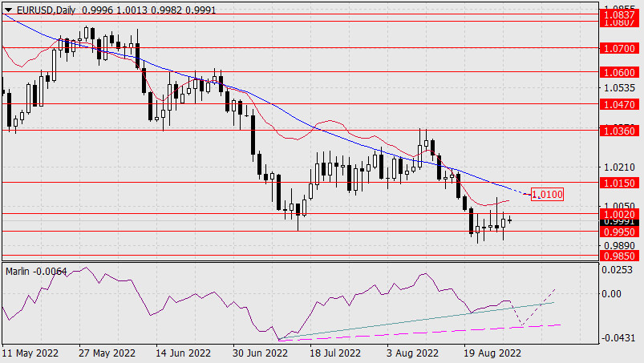The image size is (644, 363).
Task: Select the 18 Jul 2022 date label
Action: [334, 353]
